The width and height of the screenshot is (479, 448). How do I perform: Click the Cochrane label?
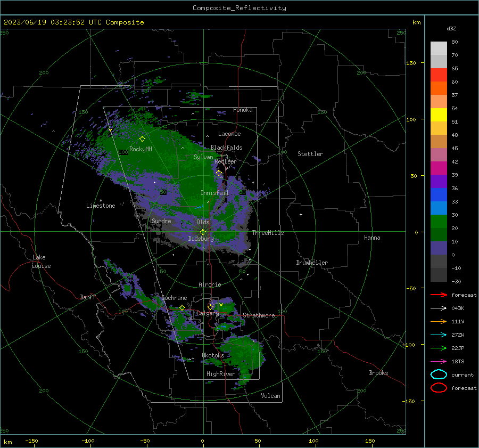click(174, 298)
